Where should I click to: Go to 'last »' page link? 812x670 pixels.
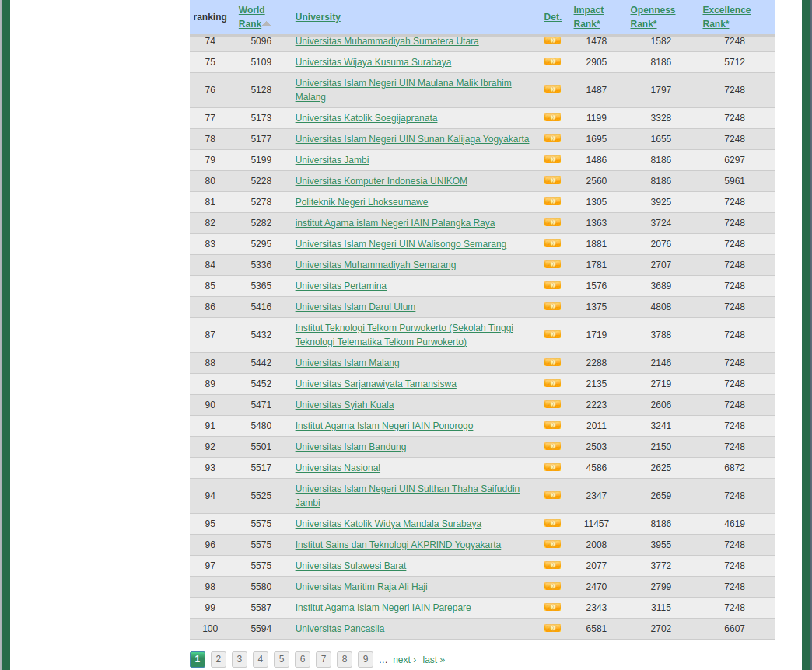pyautogui.click(x=434, y=660)
